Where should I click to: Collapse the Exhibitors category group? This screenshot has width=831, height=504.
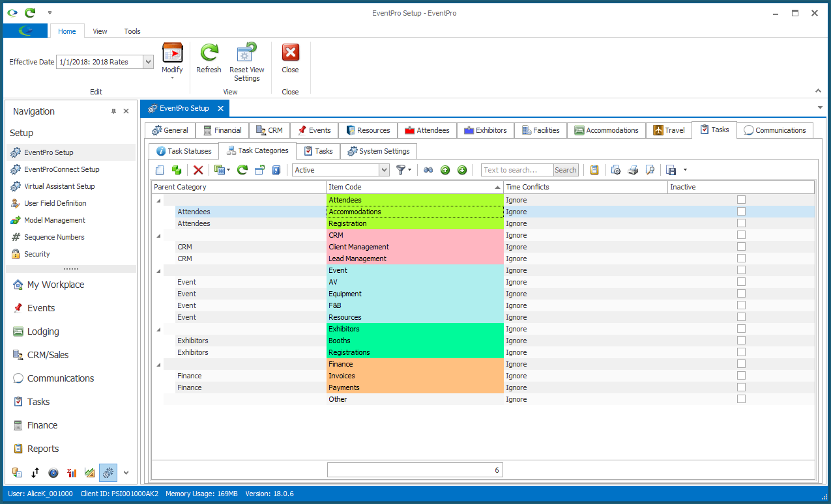point(158,329)
